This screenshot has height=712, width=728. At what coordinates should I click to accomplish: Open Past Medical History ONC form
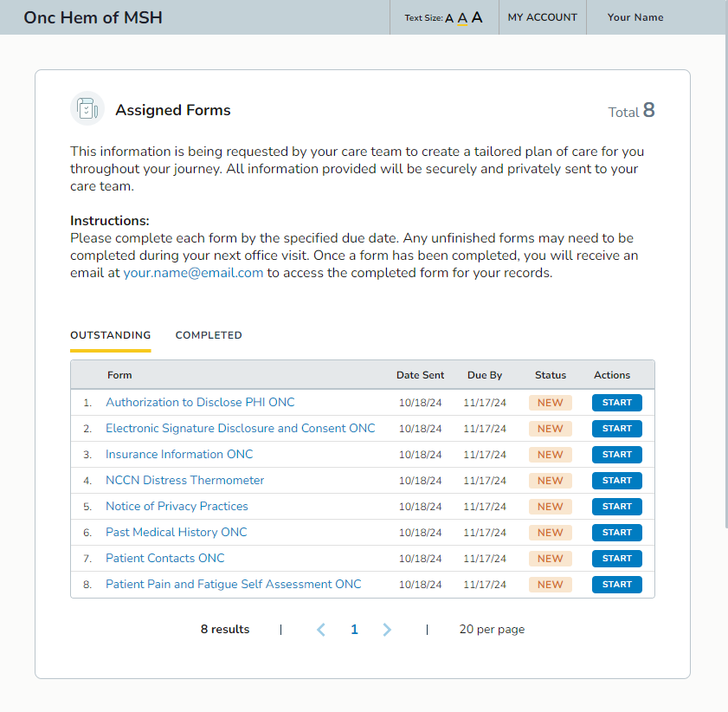pos(177,532)
